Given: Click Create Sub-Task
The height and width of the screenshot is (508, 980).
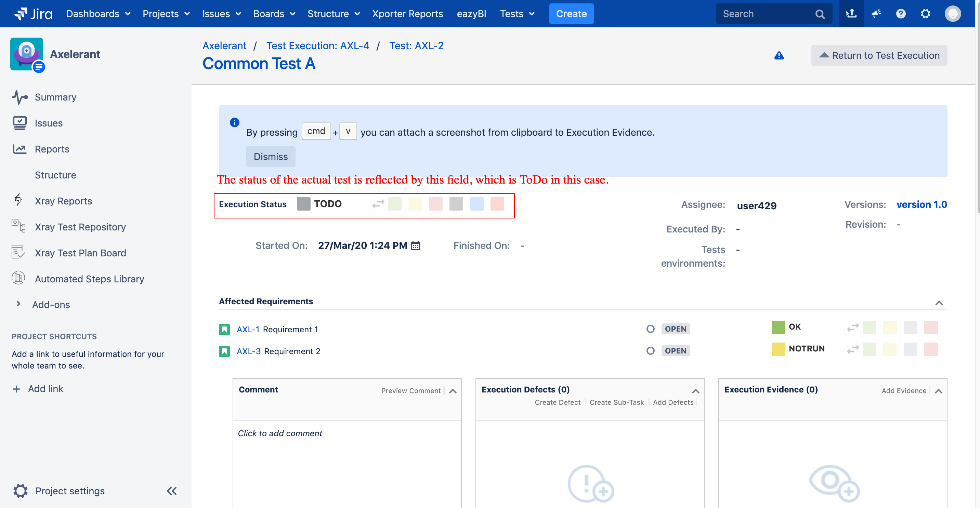Looking at the screenshot, I should click(616, 402).
